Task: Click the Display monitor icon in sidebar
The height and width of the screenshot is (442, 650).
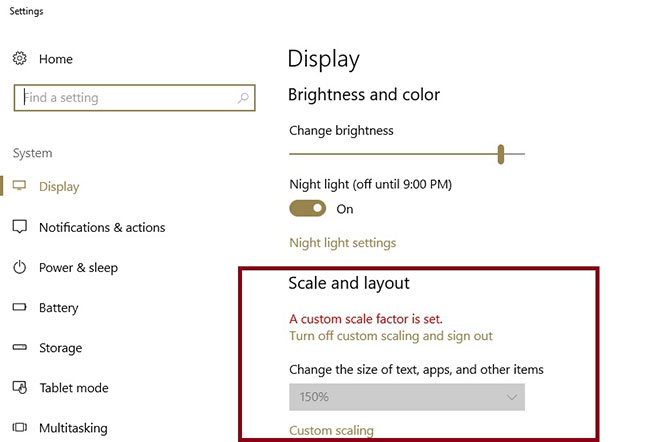Action: point(19,186)
